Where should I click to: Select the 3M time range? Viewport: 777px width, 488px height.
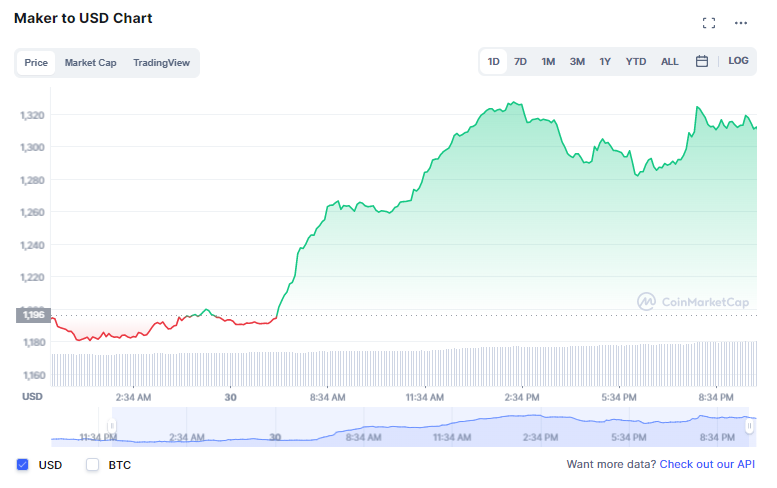pyautogui.click(x=577, y=61)
